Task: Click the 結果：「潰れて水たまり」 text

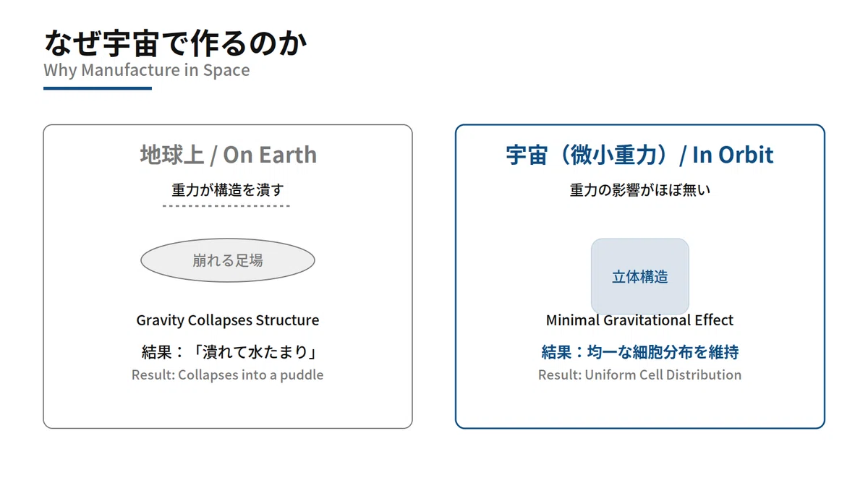Action: click(x=228, y=352)
